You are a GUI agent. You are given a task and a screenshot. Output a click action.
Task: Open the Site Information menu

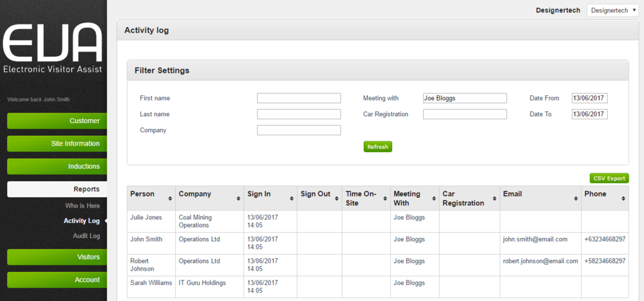(x=57, y=144)
